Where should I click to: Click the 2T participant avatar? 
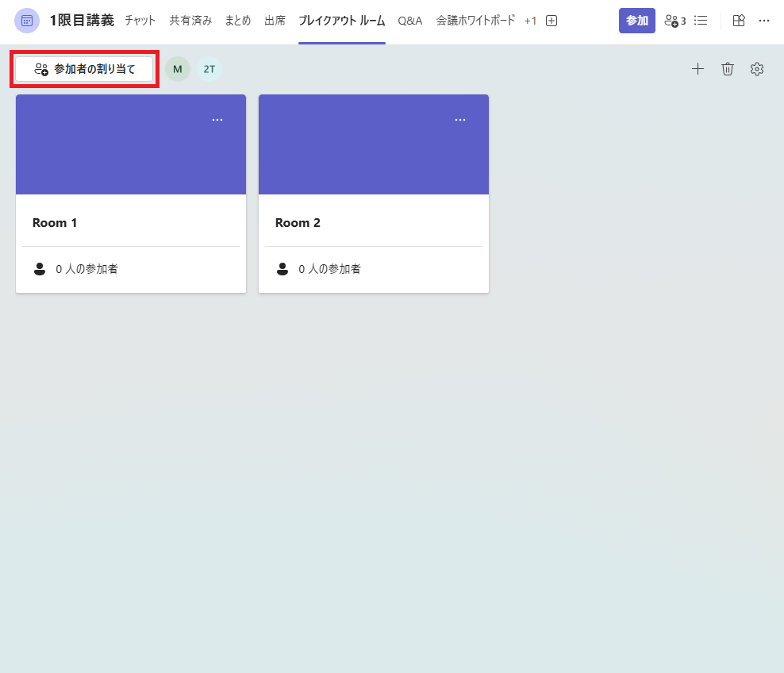tap(209, 69)
